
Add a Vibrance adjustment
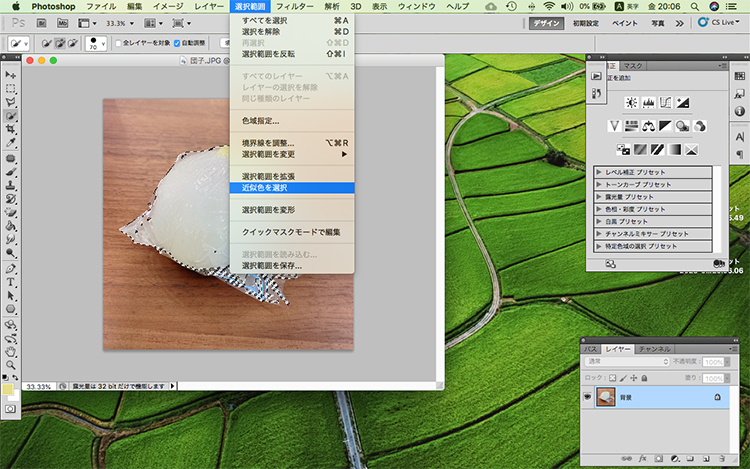pyautogui.click(x=614, y=126)
